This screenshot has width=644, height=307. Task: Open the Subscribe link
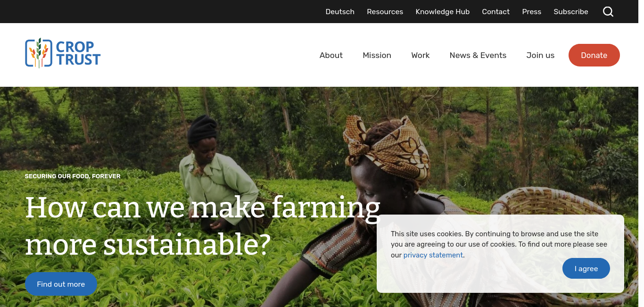(x=570, y=12)
